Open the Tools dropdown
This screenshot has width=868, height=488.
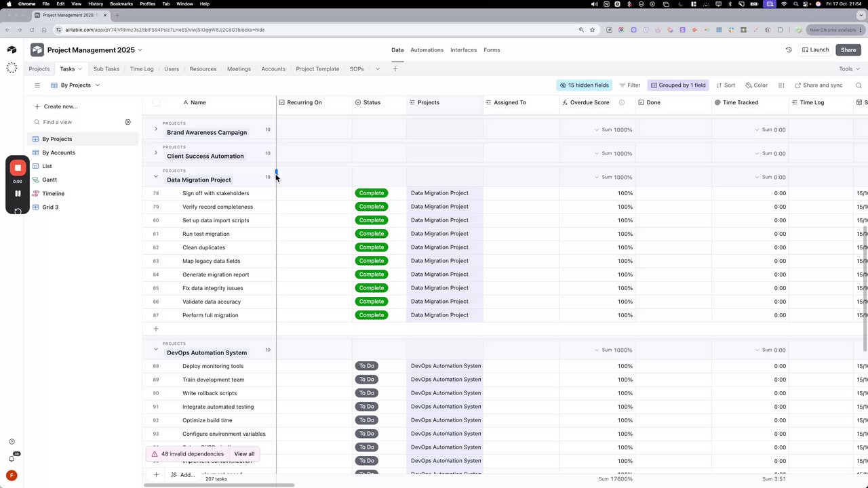[849, 68]
